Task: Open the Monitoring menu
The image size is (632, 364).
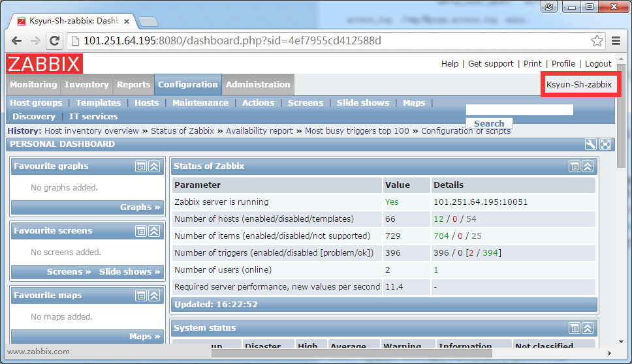Action: pyautogui.click(x=33, y=85)
